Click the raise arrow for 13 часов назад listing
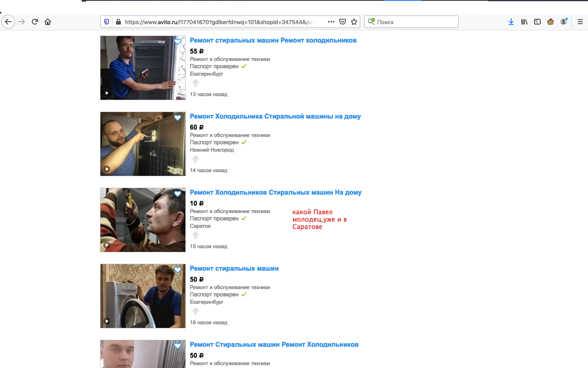 [196, 83]
